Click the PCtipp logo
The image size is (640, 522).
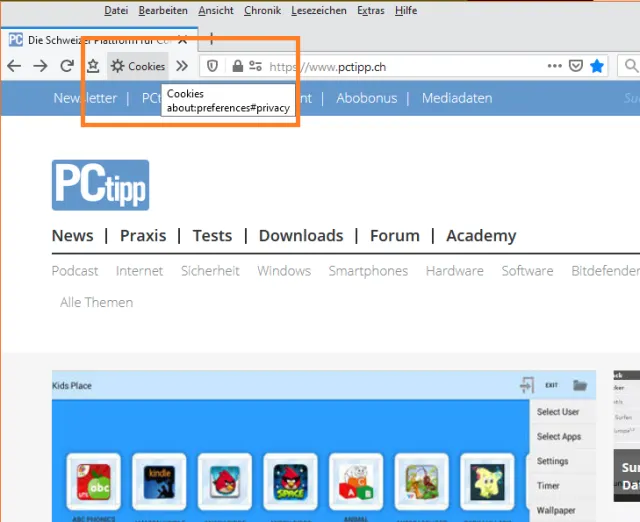coord(100,185)
